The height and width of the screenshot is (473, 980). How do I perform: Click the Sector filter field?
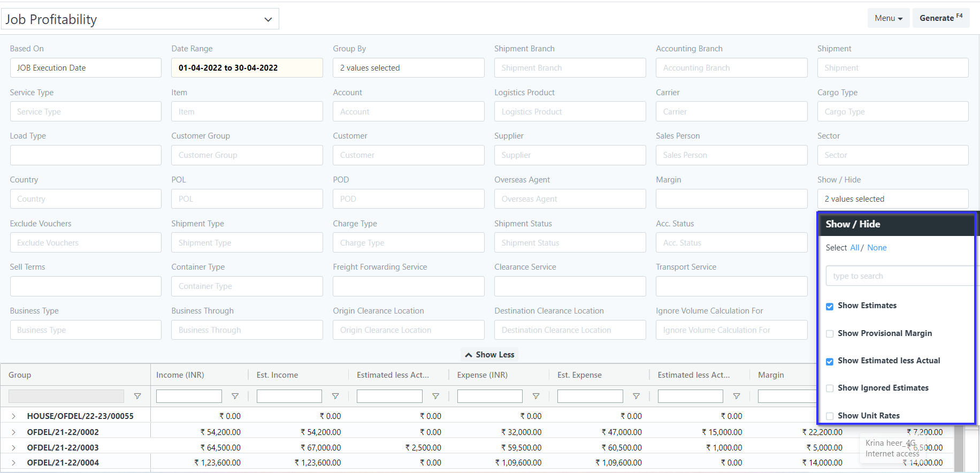(893, 155)
